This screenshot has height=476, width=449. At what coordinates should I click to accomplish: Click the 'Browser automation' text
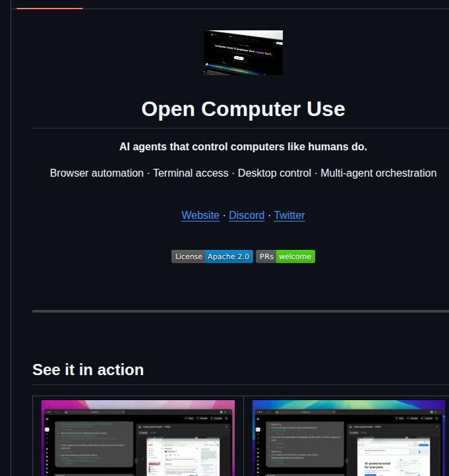tap(97, 173)
